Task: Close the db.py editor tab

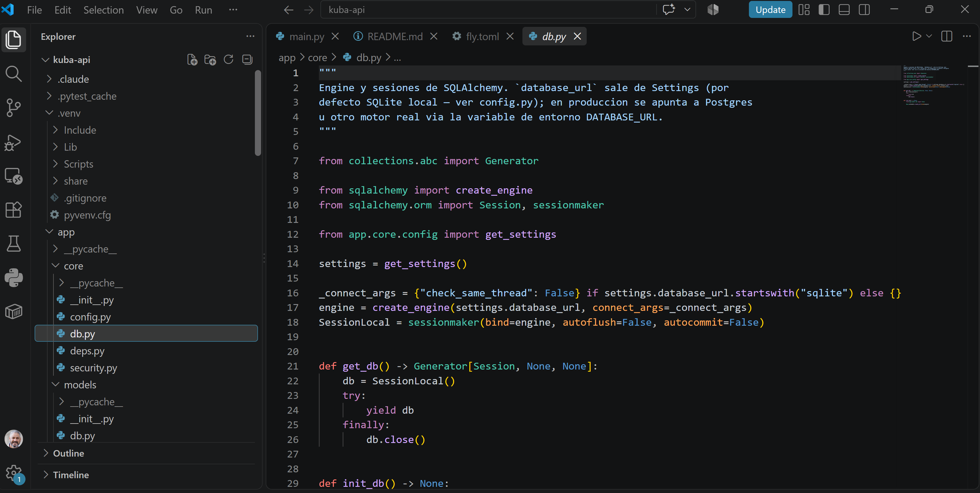Action: 577,36
